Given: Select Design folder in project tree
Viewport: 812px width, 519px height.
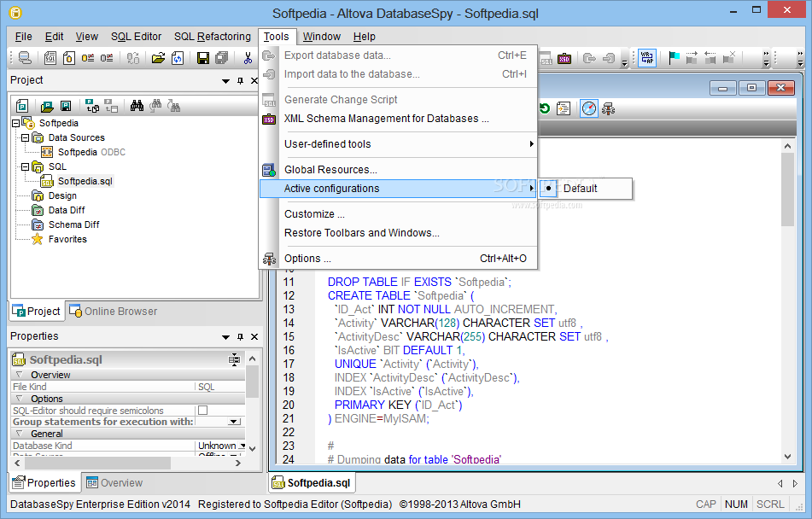Looking at the screenshot, I should point(54,195).
